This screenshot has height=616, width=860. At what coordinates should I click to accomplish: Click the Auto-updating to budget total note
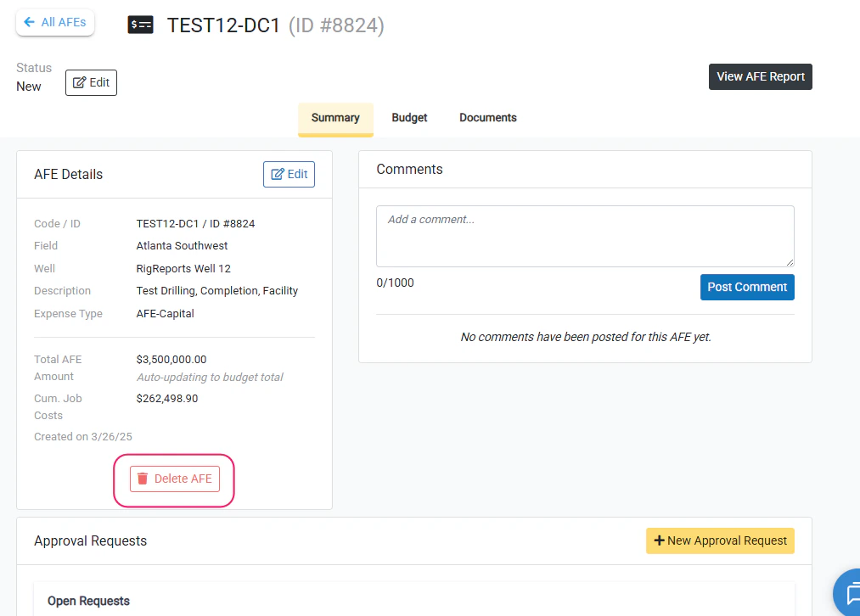[210, 377]
